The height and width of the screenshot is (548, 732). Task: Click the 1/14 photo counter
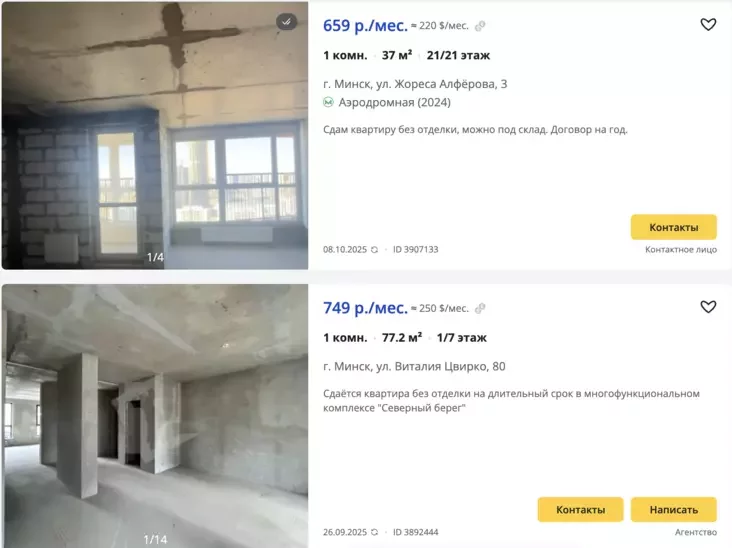[155, 540]
